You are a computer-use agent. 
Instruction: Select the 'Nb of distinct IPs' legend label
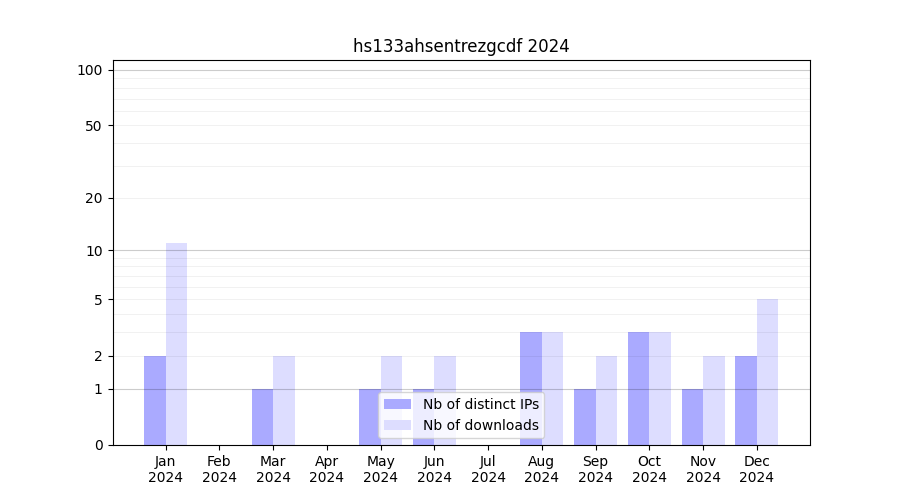tap(480, 404)
